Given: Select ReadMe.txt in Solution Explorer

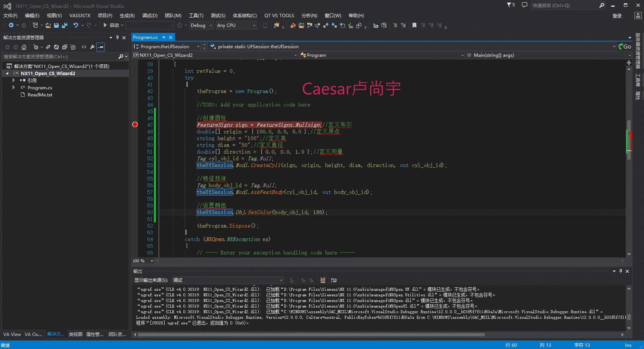Looking at the screenshot, I should pyautogui.click(x=40, y=95).
